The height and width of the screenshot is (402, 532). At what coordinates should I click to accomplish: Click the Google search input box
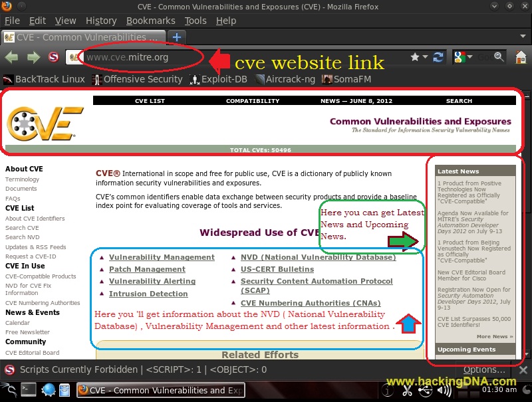point(484,57)
